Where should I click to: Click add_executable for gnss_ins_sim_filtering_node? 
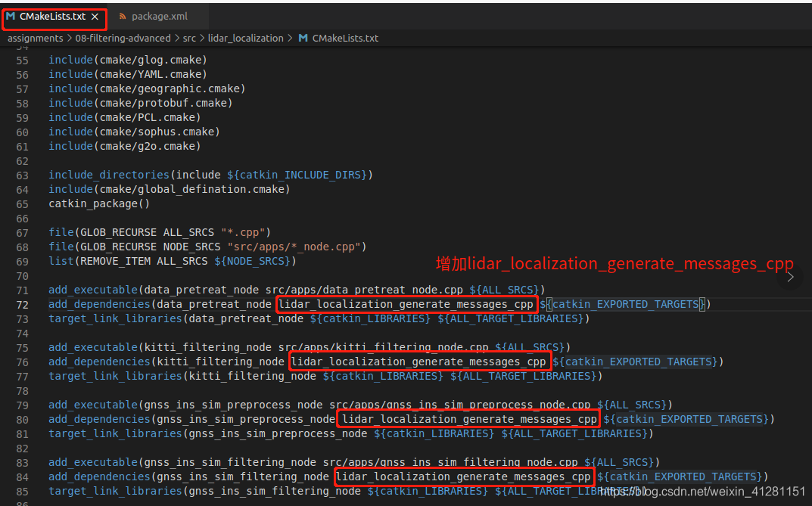point(354,462)
